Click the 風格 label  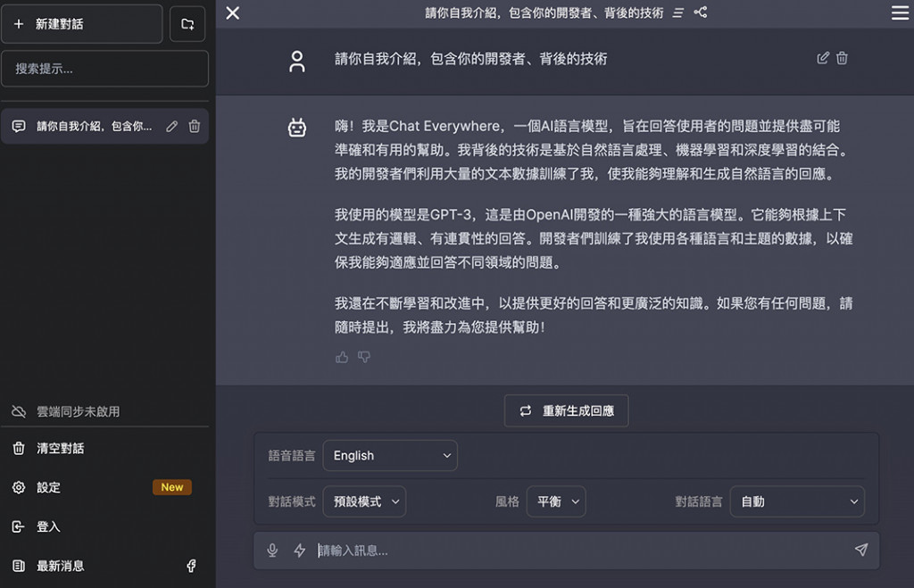507,501
